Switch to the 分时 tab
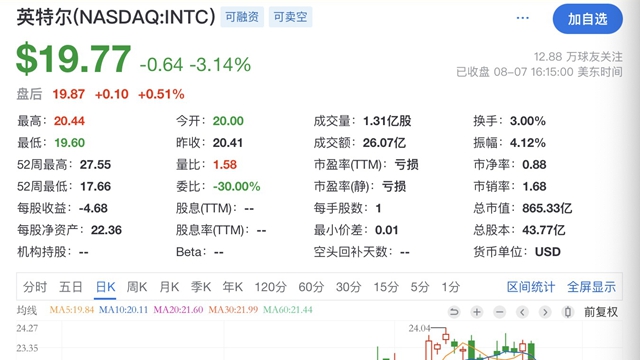The image size is (640, 360). point(35,287)
